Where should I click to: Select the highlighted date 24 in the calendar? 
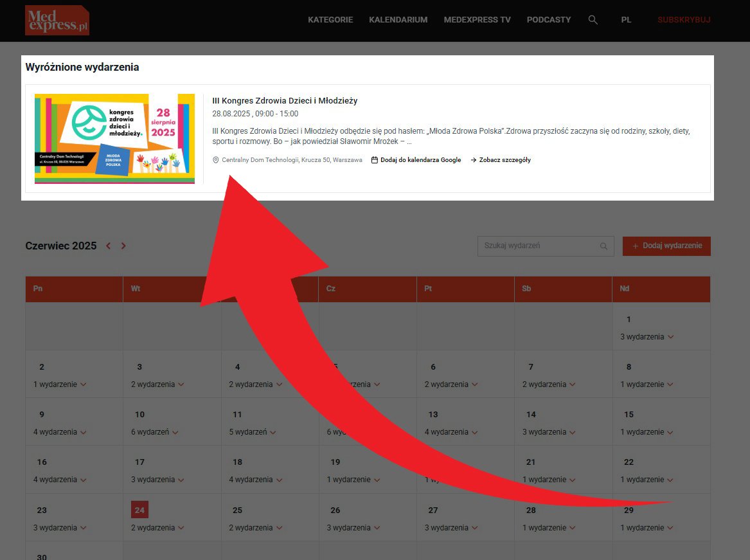point(139,510)
